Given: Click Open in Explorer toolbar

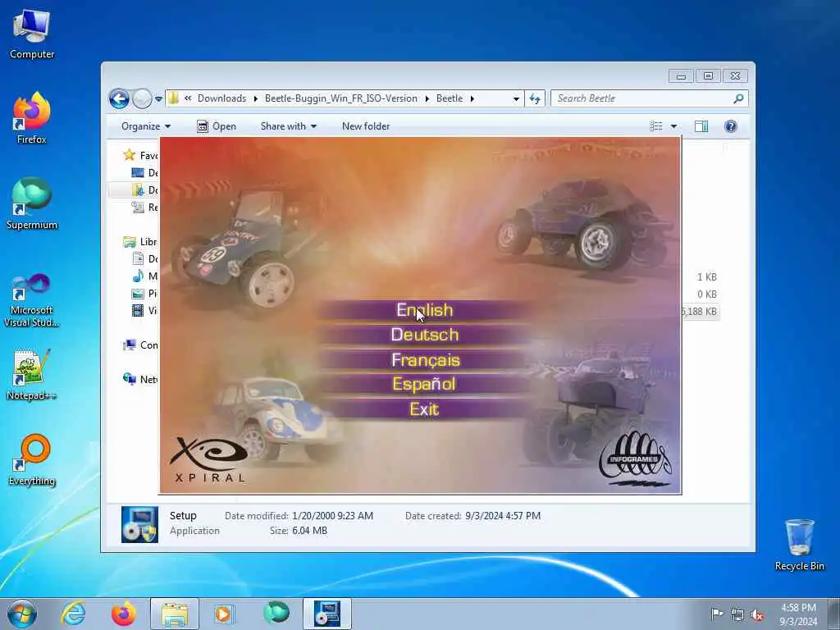Looking at the screenshot, I should pos(217,126).
